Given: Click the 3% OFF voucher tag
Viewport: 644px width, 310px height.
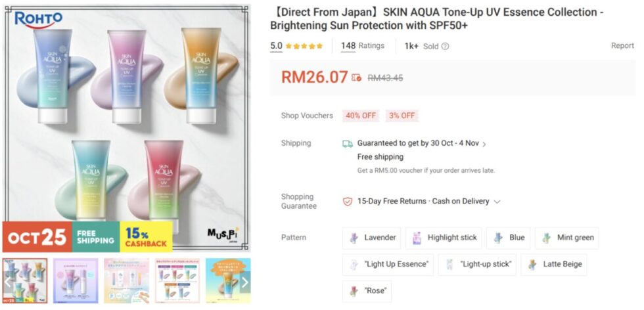Looking at the screenshot, I should point(402,116).
